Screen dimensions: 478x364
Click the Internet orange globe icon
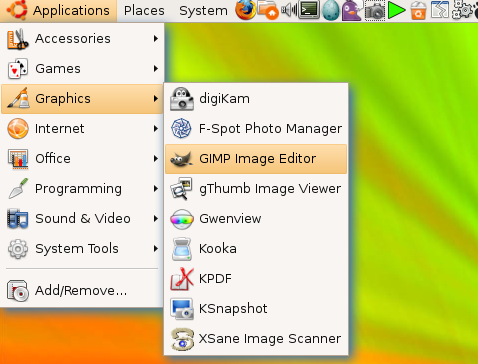pos(18,128)
